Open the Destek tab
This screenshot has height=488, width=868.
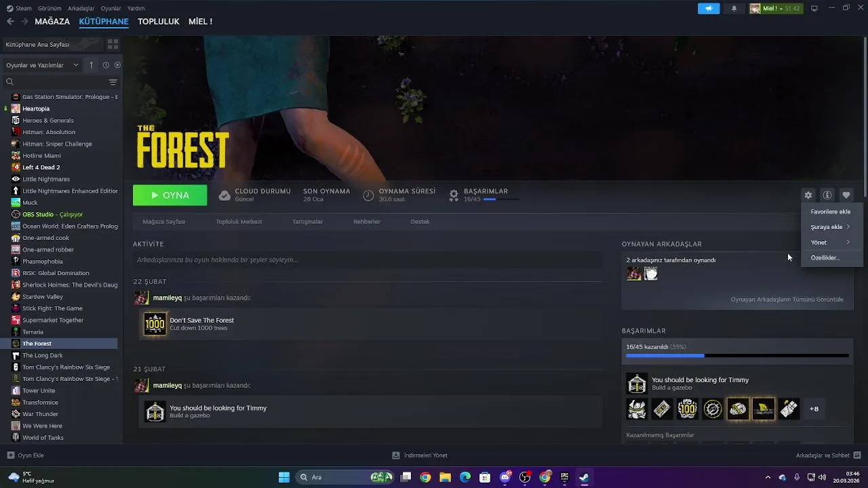(x=420, y=222)
